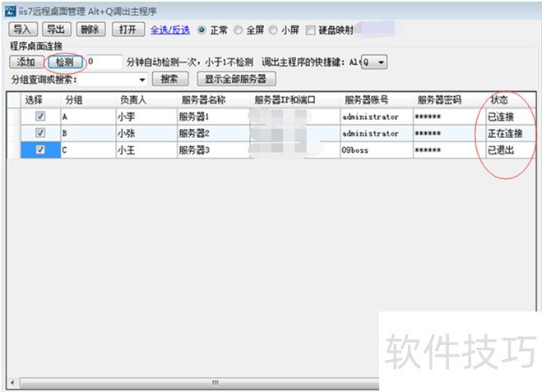Click the iis7 application icon in title bar
Image resolution: width=542 pixels, height=392 pixels.
pyautogui.click(x=10, y=11)
